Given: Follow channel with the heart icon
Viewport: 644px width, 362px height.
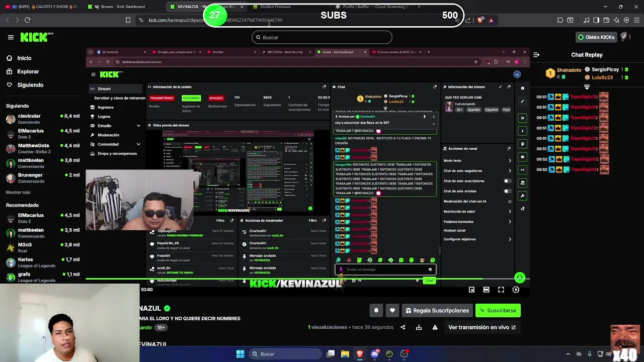Looking at the screenshot, I should point(392,311).
